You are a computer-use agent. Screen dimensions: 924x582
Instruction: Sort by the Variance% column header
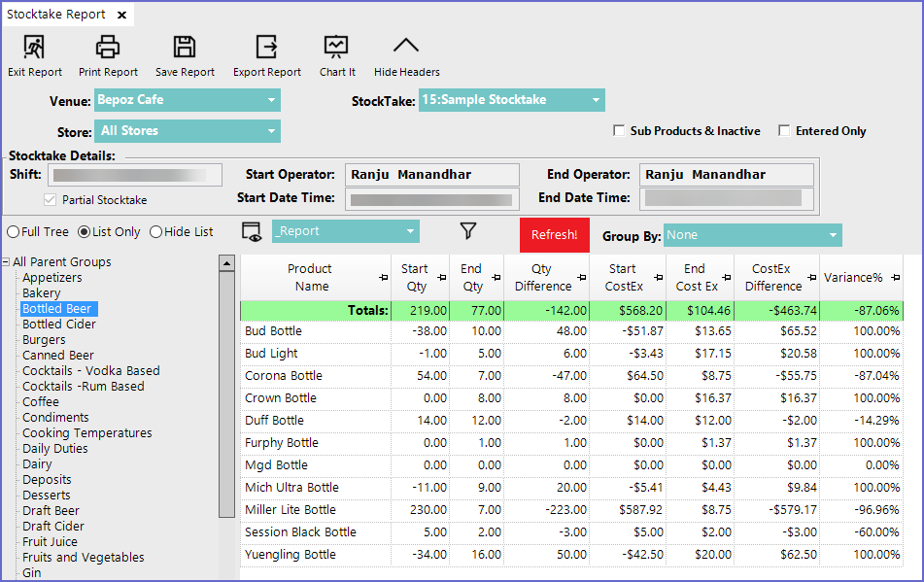[853, 278]
